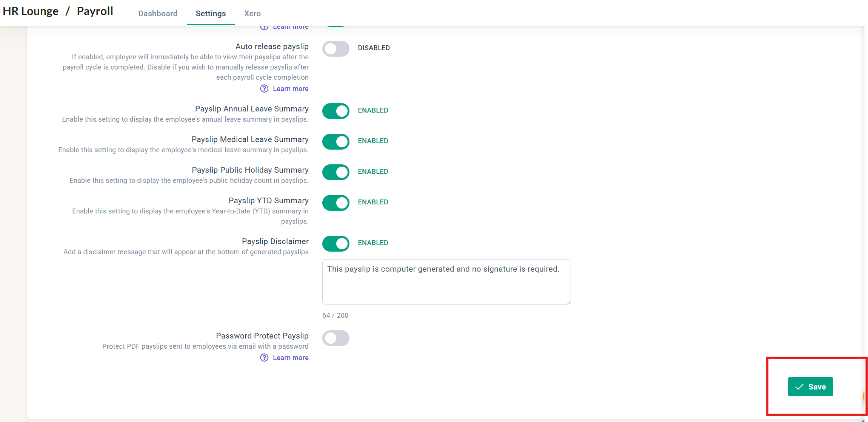Go to HR Lounge breadcrumb
This screenshot has width=868, height=422.
[31, 11]
